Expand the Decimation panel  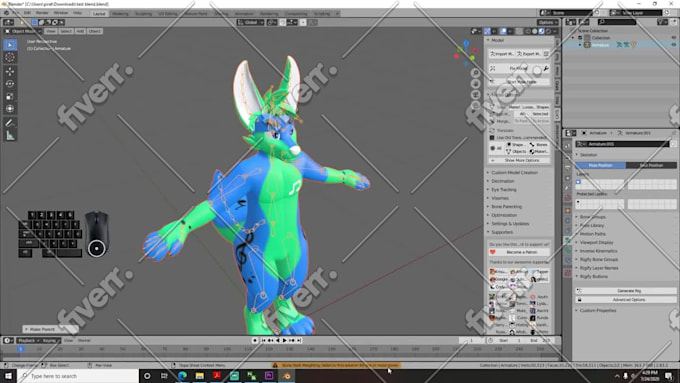(x=503, y=181)
